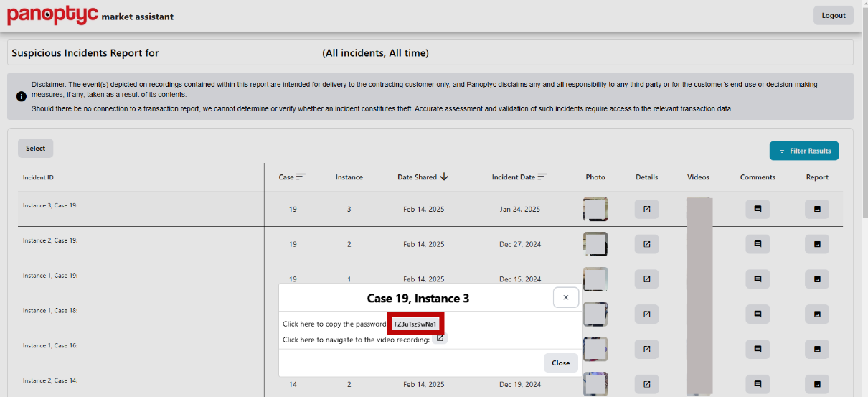Select row text 'Instance 1, Case 18:'
Image resolution: width=868 pixels, height=397 pixels.
coord(50,311)
